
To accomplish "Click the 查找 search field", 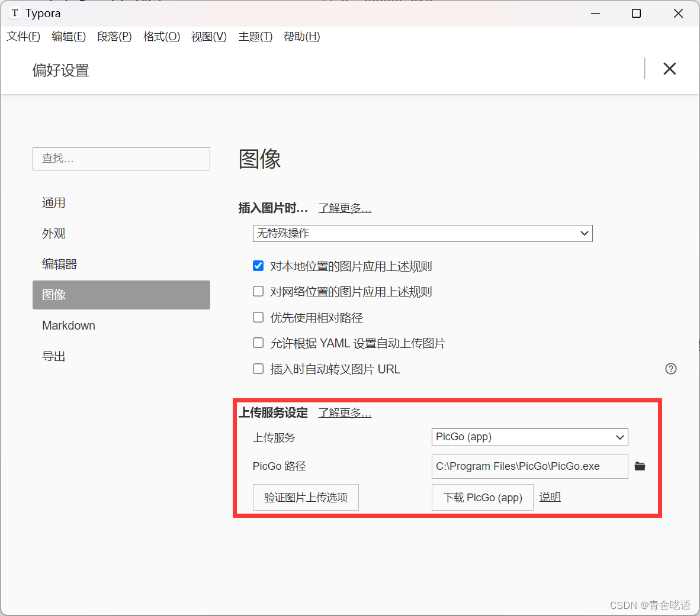I will [121, 159].
